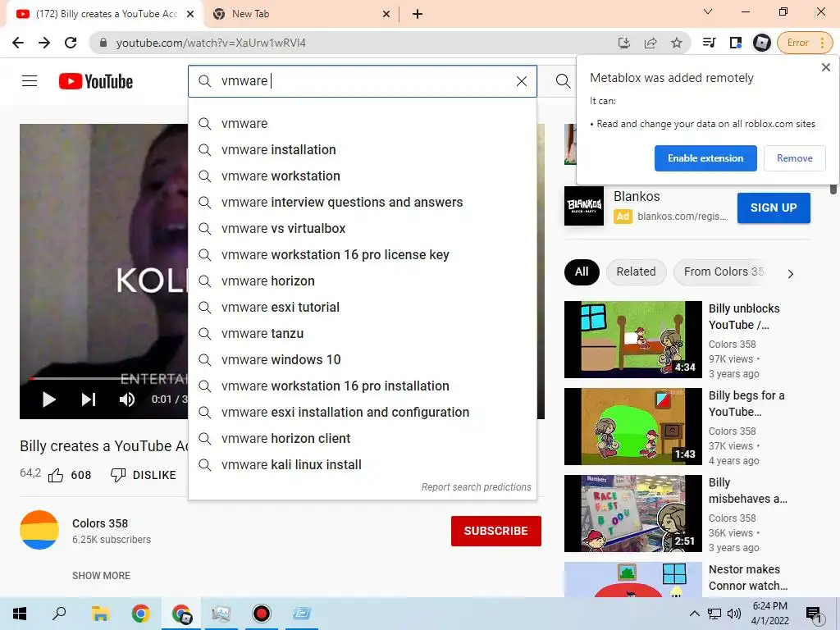The width and height of the screenshot is (840, 630).
Task: Click Report search predictions link
Action: (476, 487)
